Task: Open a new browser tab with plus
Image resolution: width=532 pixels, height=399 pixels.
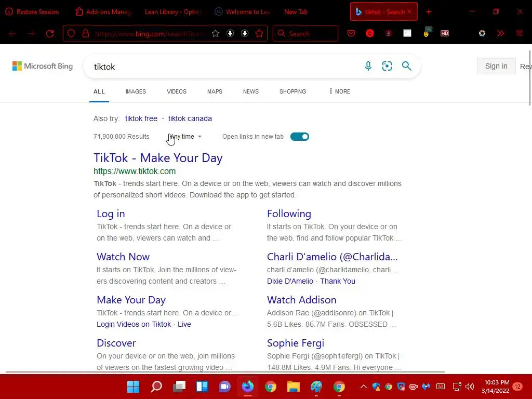Action: pyautogui.click(x=429, y=12)
